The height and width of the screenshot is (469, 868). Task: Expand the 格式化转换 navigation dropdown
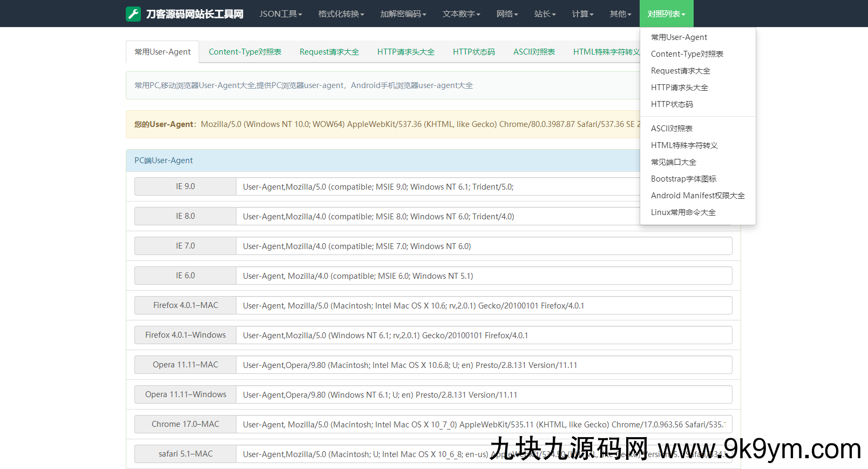tap(341, 14)
